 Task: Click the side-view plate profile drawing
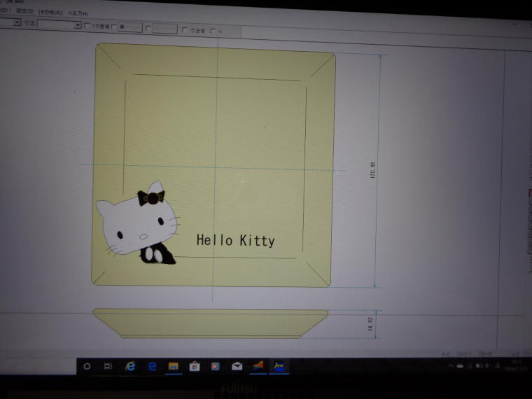pos(211,323)
